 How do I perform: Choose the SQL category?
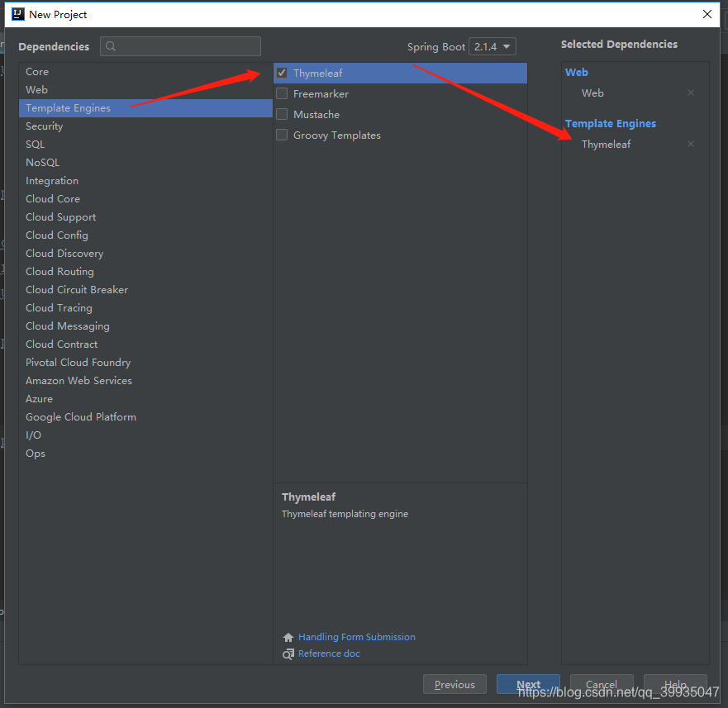coord(145,145)
